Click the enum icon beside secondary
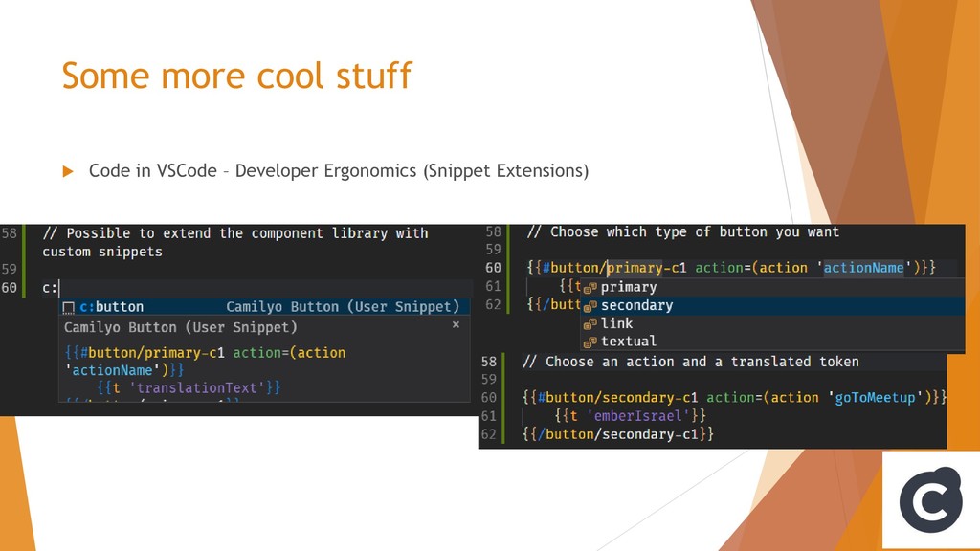The height and width of the screenshot is (551, 980). (x=590, y=306)
